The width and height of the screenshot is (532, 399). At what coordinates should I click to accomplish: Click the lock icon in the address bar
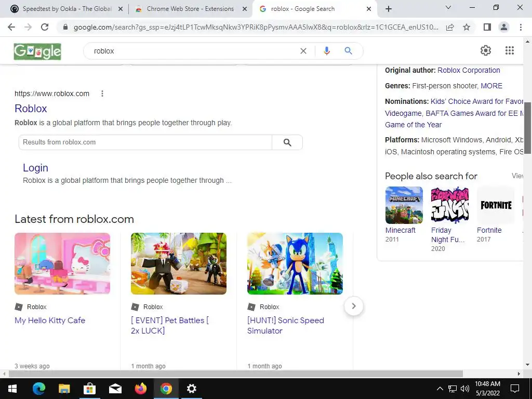point(65,27)
